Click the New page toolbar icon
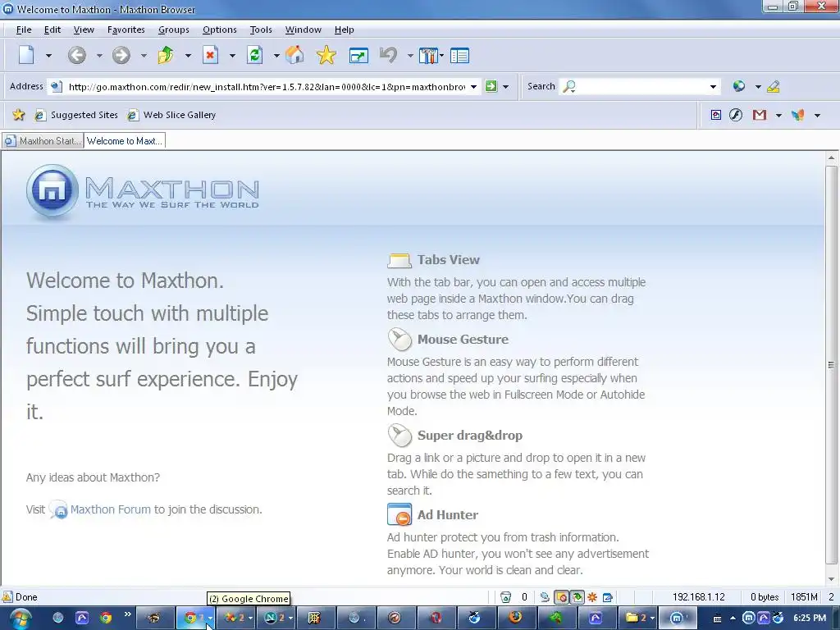This screenshot has height=630, width=840. coord(26,55)
